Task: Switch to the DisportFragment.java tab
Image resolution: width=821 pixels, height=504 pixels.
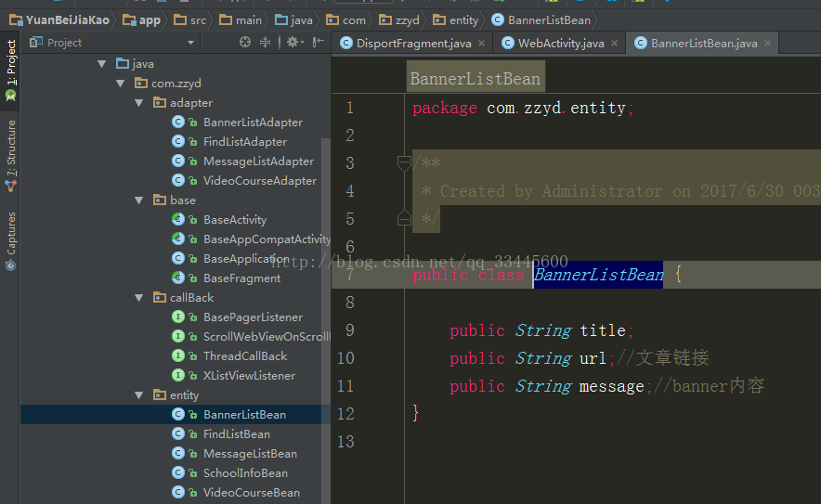Action: 413,44
